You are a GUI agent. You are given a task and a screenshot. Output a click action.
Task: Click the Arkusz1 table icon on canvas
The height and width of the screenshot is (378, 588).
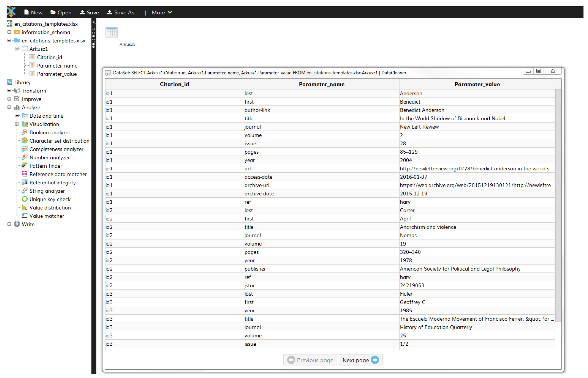point(112,32)
